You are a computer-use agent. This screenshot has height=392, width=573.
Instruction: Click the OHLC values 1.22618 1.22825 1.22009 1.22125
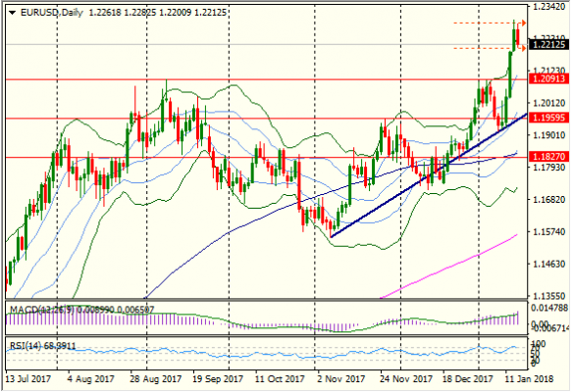tap(158, 13)
